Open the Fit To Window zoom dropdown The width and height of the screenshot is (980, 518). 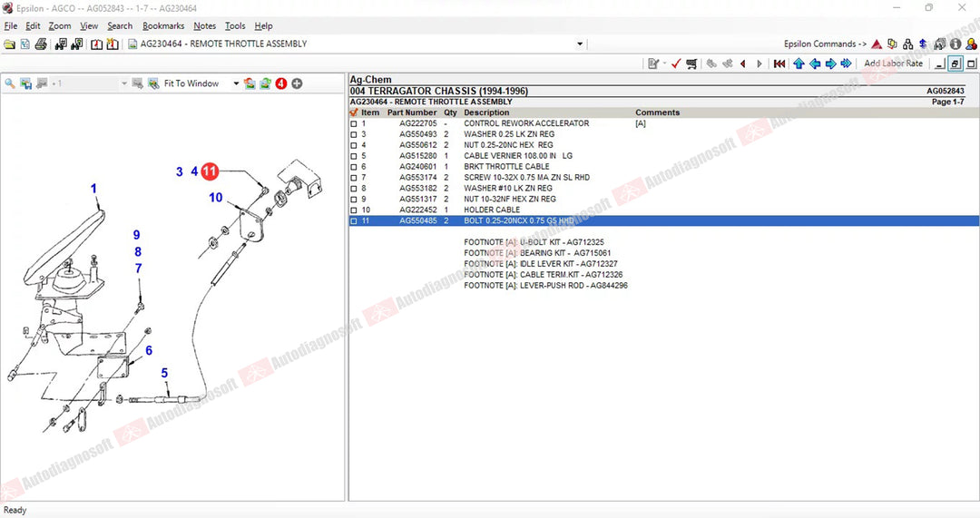(x=236, y=83)
